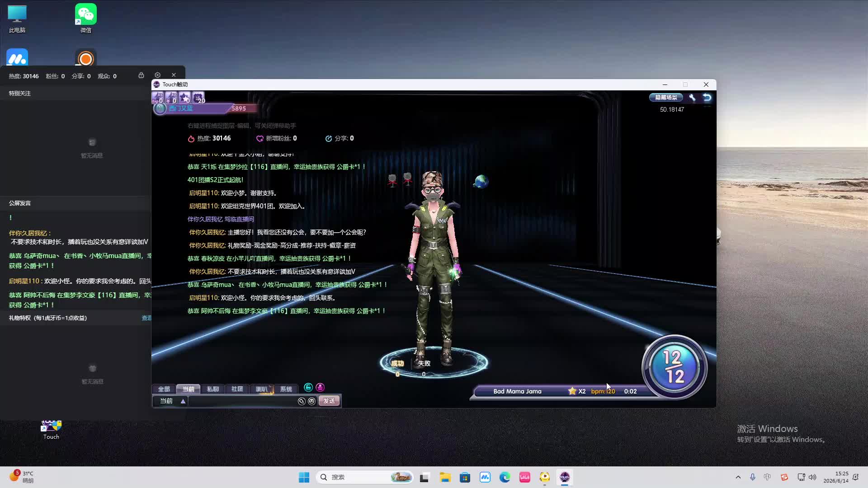
Task: Open the notification bell in taskbar
Action: pos(855,477)
